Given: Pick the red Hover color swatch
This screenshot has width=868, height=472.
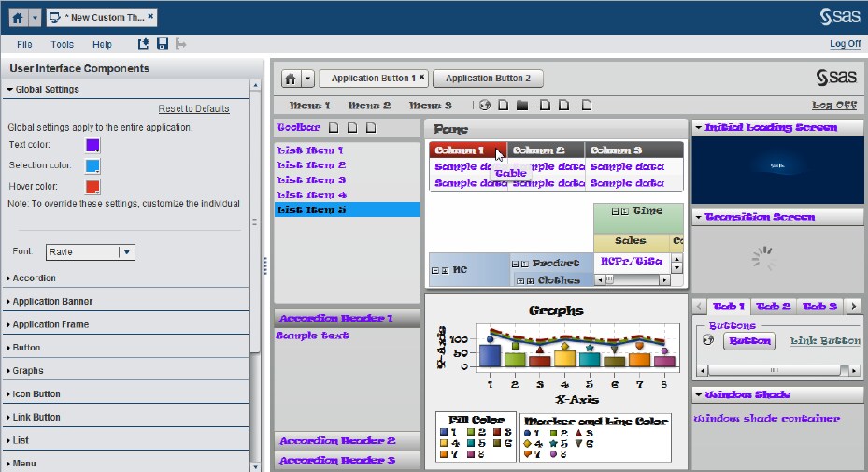Looking at the screenshot, I should pos(92,186).
